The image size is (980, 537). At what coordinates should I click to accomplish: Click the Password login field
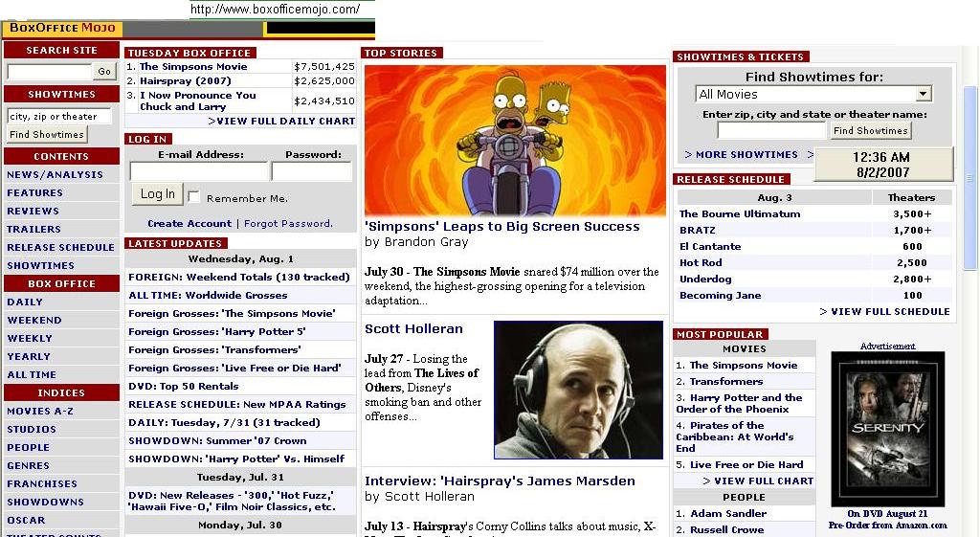pos(312,171)
